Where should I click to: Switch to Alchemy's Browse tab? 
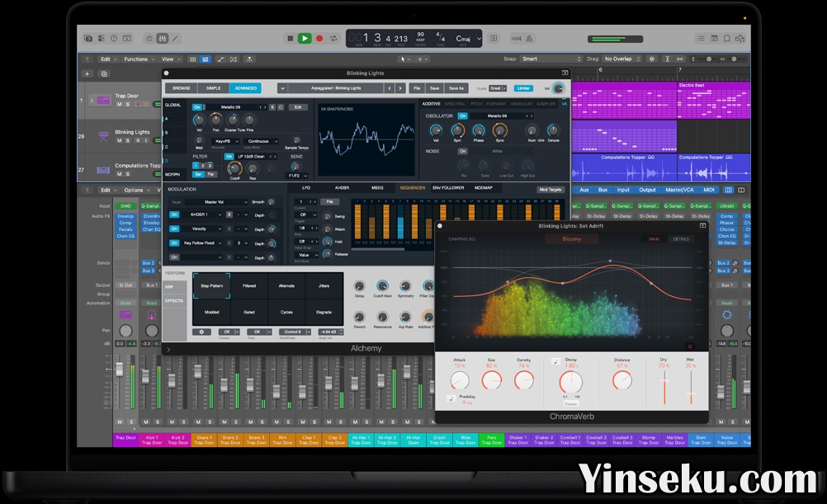point(182,88)
